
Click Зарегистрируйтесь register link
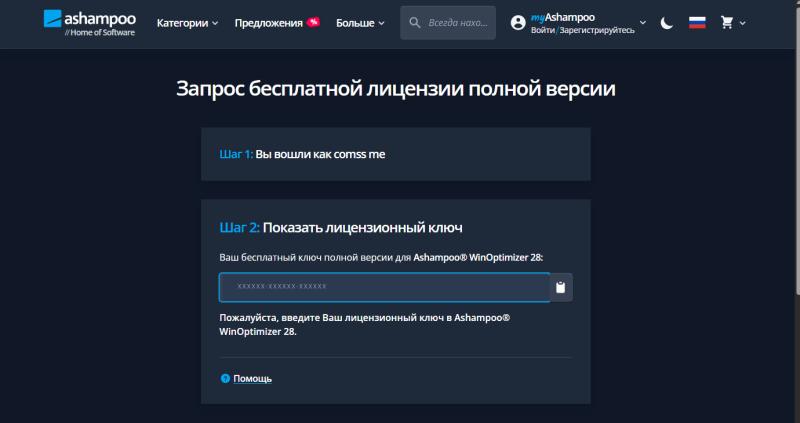tap(597, 30)
